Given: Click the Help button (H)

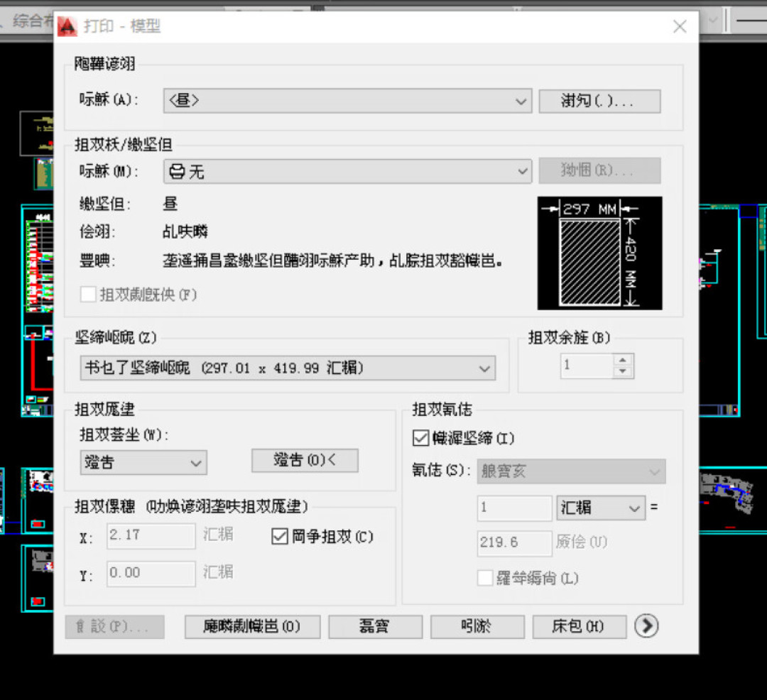Looking at the screenshot, I should point(580,627).
